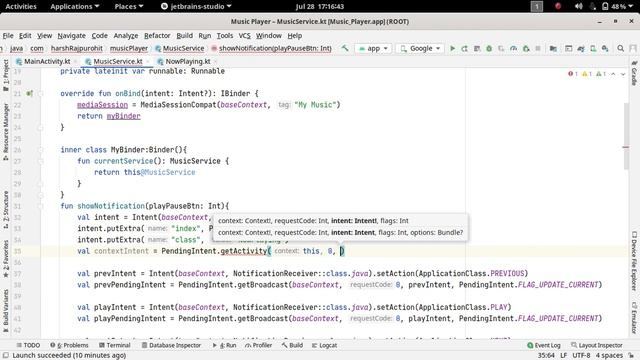The image size is (640, 360).
Task: Go to previous highlighted error arrow
Action: [613, 74]
